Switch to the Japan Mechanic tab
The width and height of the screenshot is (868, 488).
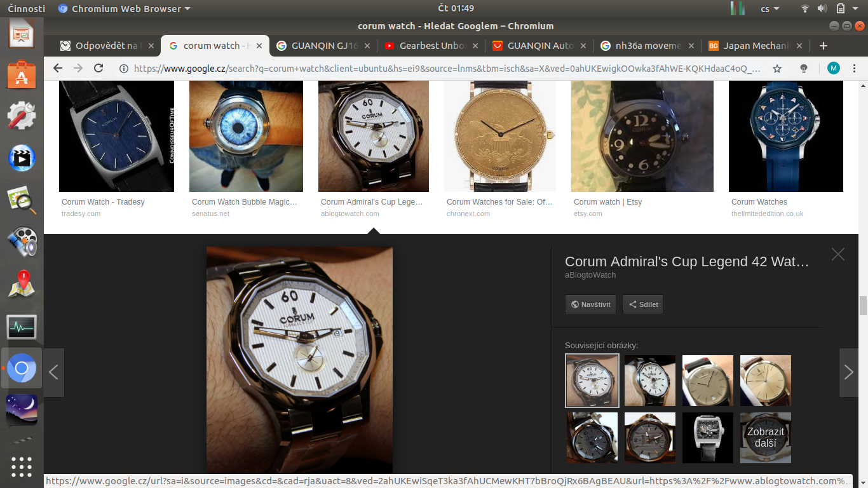[x=755, y=46]
